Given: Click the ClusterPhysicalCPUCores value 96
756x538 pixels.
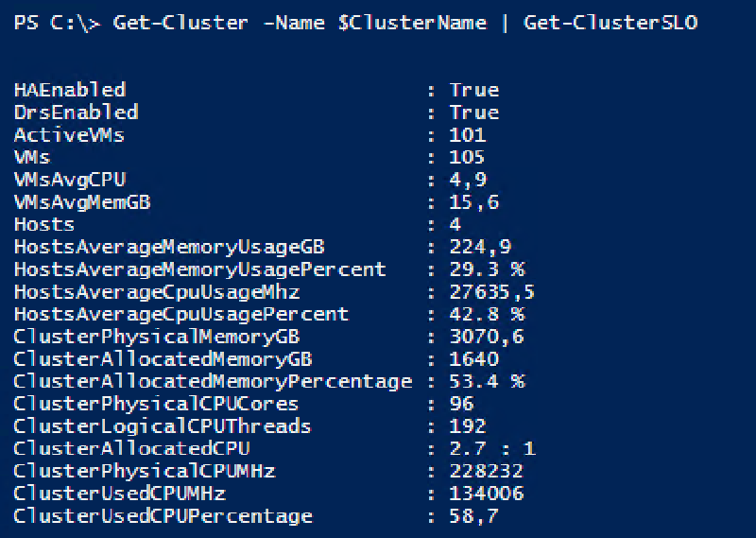Looking at the screenshot, I should coord(462,404).
